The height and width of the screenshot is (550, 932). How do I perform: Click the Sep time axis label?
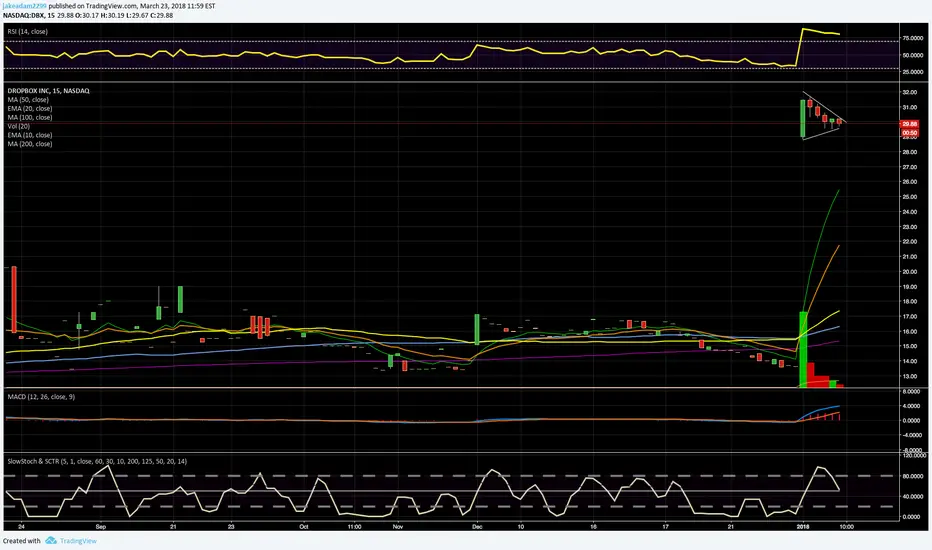101,527
